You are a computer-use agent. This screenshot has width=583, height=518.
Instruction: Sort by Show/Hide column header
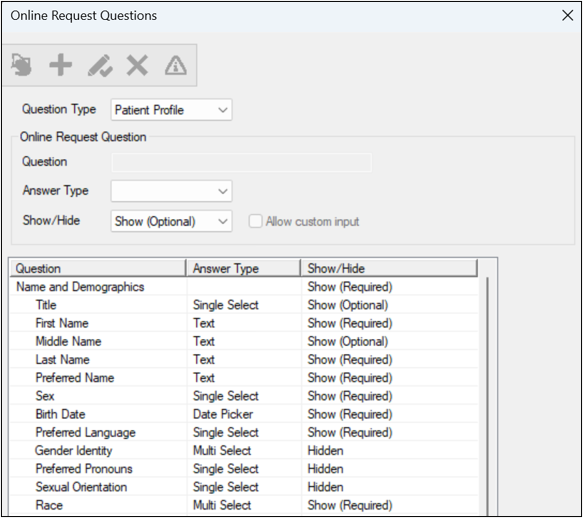pos(389,268)
